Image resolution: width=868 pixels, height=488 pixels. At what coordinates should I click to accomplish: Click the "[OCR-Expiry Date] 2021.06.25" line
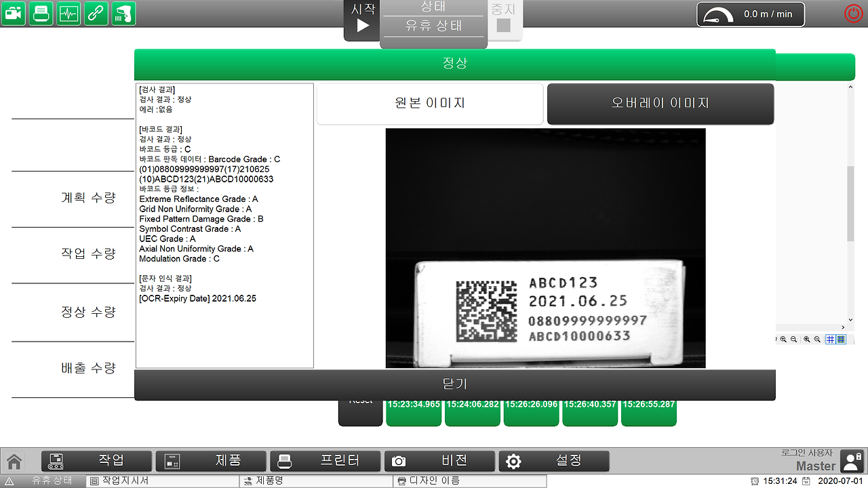197,298
